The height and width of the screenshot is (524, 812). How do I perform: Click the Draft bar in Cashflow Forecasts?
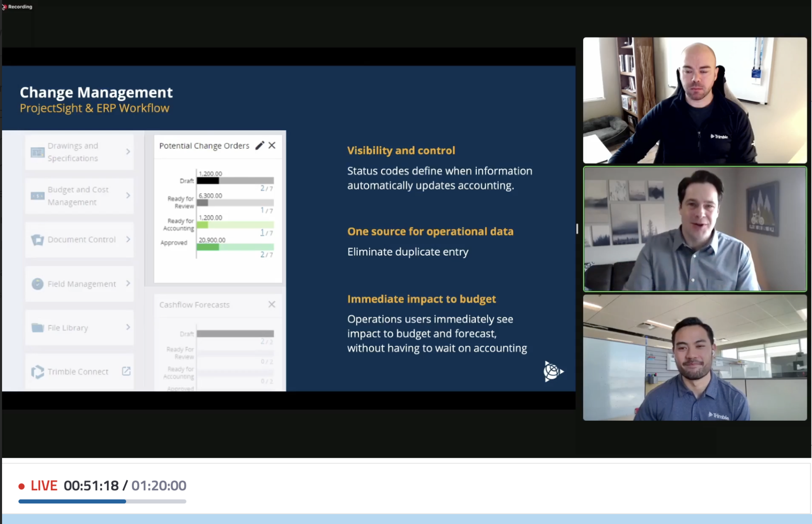235,334
